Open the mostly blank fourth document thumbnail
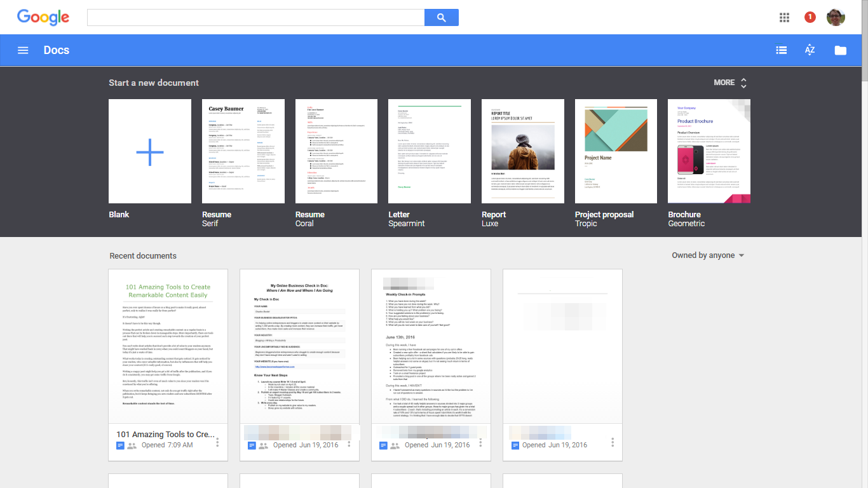This screenshot has height=488, width=868. (562, 346)
